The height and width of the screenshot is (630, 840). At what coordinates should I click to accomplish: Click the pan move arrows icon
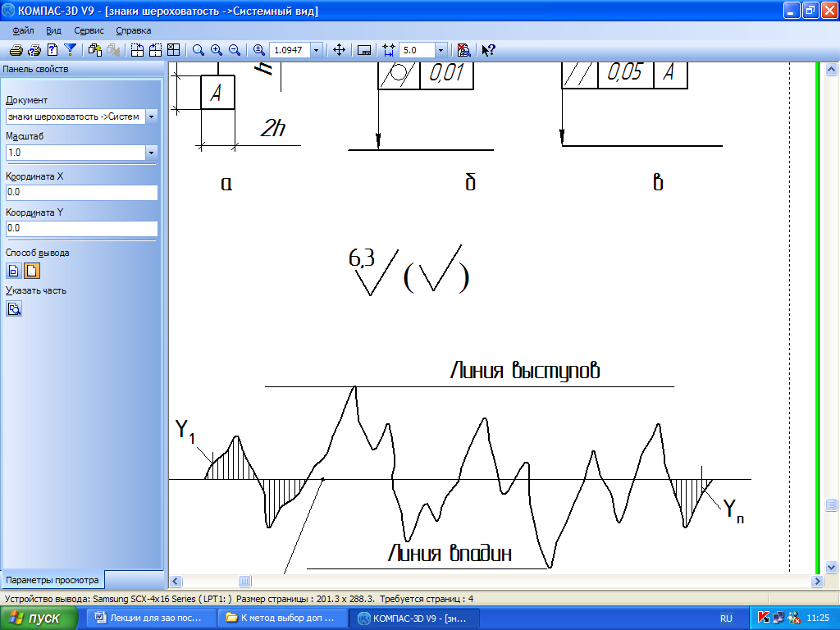(x=339, y=50)
